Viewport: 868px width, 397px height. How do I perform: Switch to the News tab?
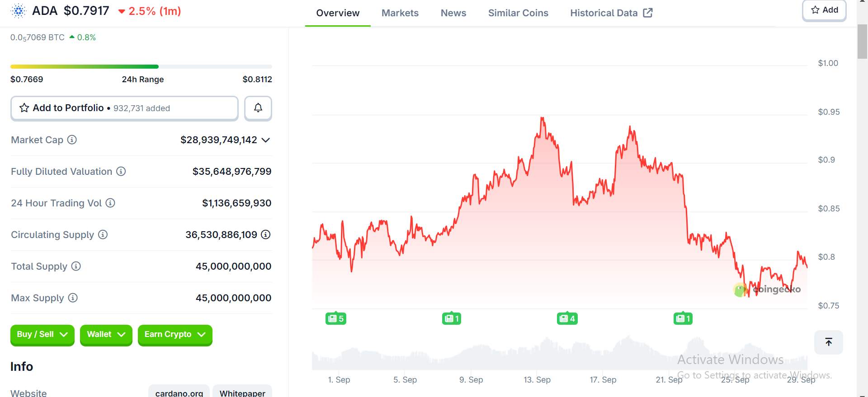coord(453,13)
